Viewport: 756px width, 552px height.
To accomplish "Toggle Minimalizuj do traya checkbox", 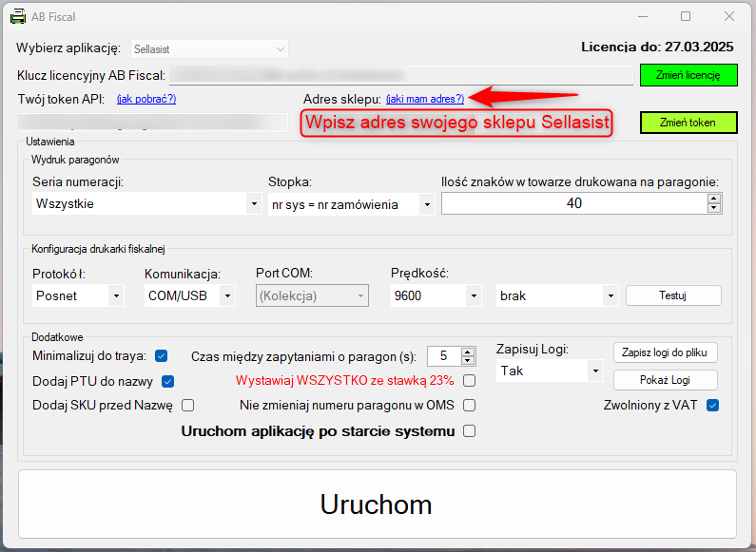I will (x=162, y=356).
